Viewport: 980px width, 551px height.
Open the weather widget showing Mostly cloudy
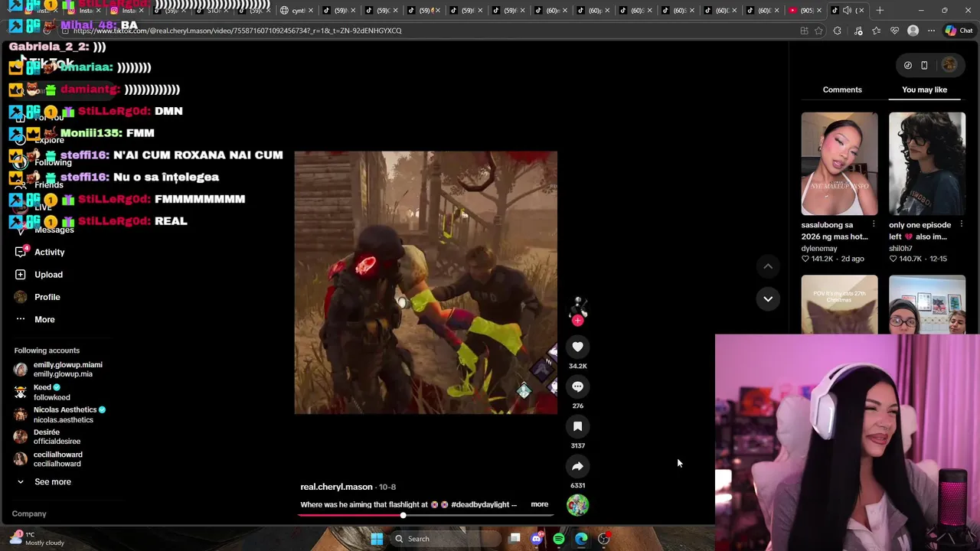point(38,539)
